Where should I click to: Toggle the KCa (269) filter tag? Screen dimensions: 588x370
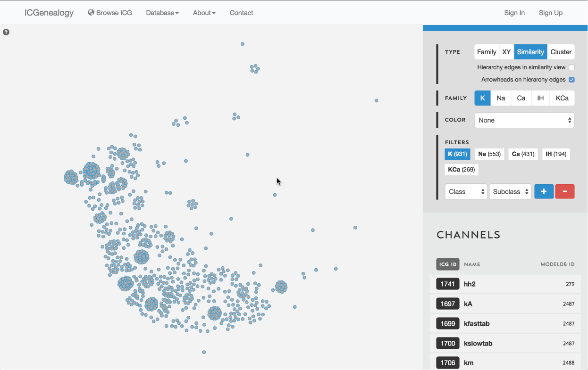pos(461,169)
